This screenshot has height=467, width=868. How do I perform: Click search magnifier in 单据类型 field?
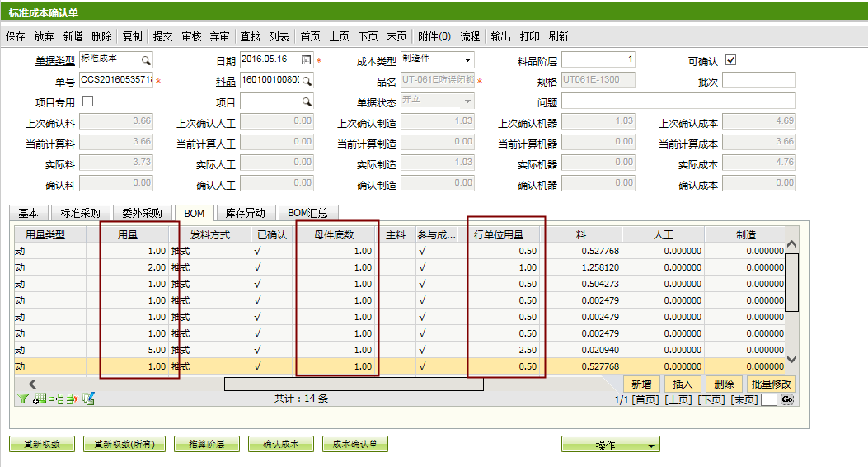click(146, 59)
